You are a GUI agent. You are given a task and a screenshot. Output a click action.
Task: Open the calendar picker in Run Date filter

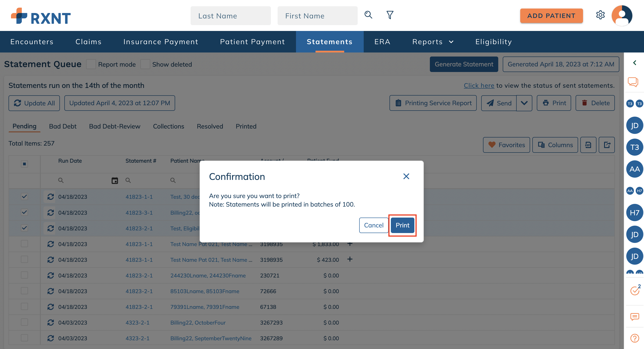(x=115, y=180)
